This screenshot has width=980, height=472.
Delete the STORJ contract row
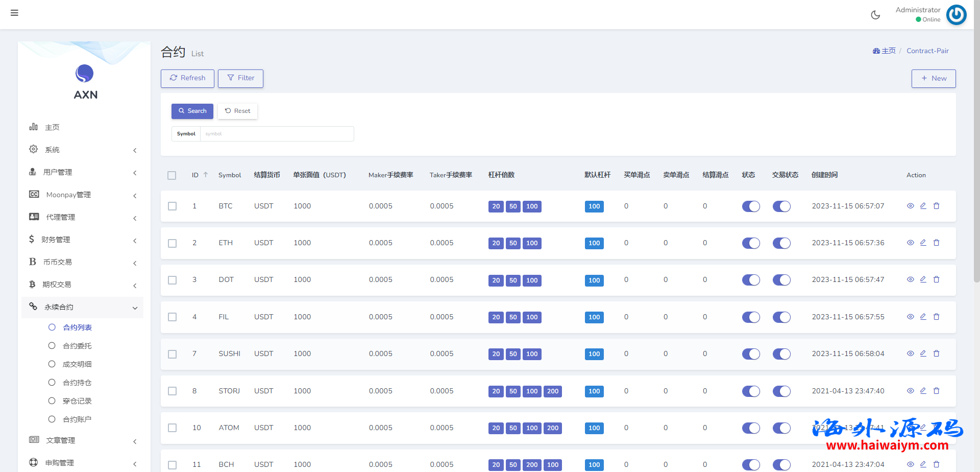point(936,391)
